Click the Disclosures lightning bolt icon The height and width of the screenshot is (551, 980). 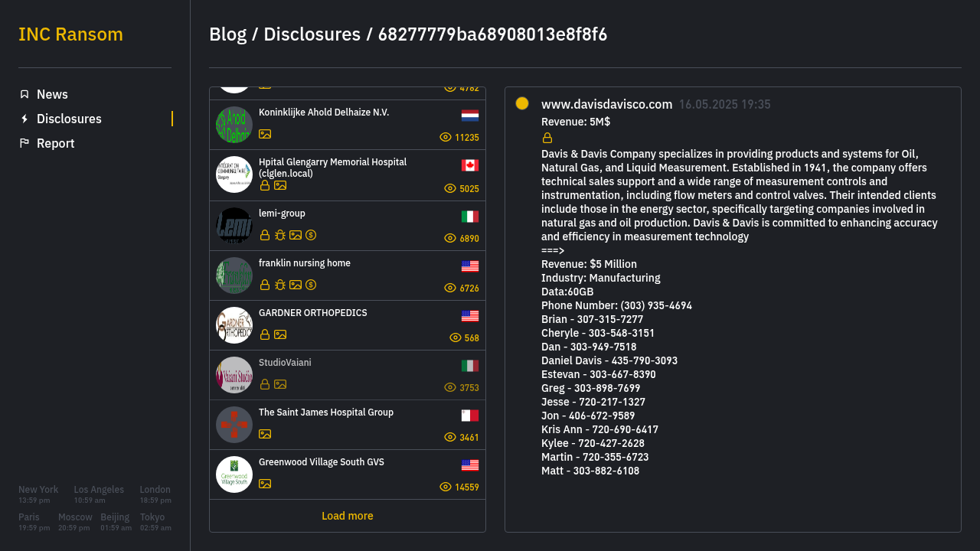(x=24, y=119)
